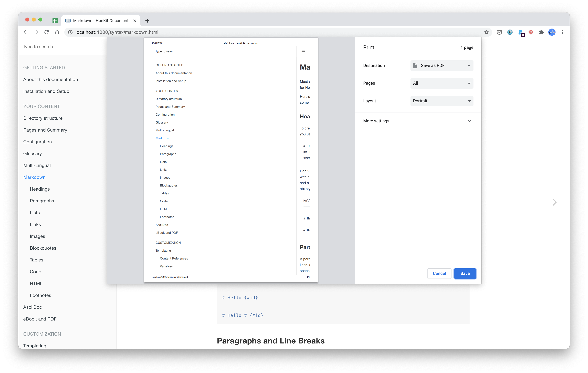Open the Layout dropdown showing Portrait

(x=441, y=101)
